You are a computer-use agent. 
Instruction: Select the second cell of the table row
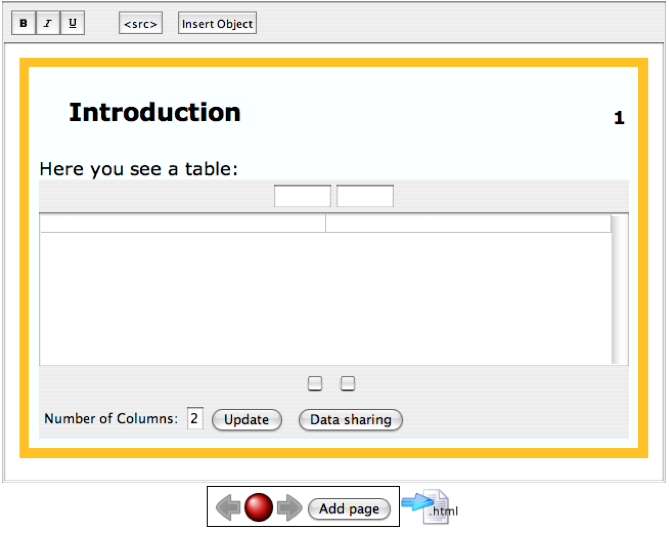click(468, 224)
